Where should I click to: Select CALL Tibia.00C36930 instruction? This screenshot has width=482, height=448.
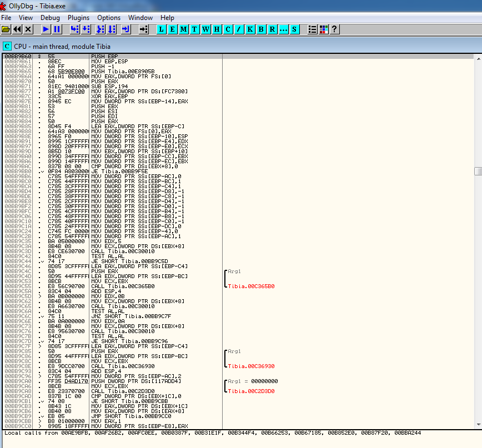click(123, 366)
